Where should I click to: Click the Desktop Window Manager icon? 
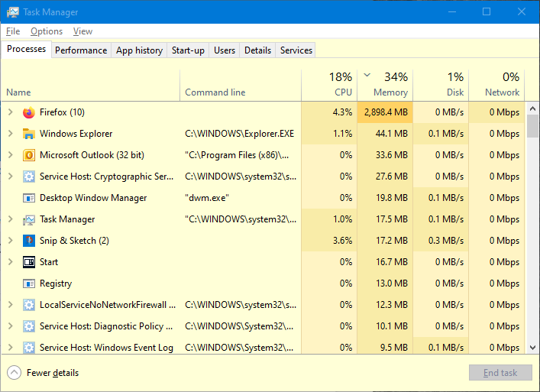click(29, 198)
